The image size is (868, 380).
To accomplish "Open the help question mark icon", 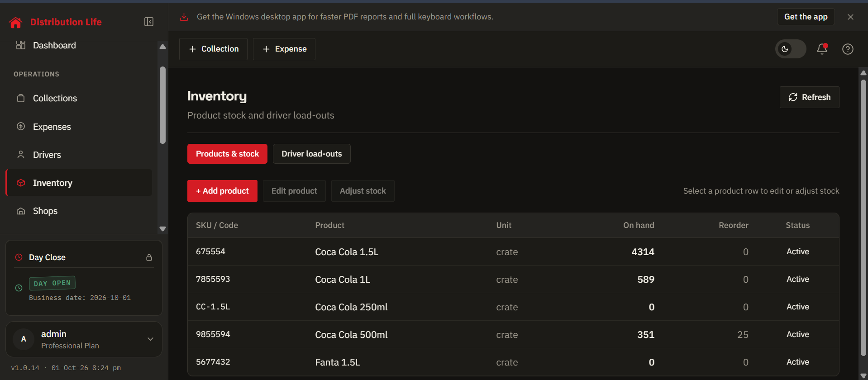I will [848, 49].
